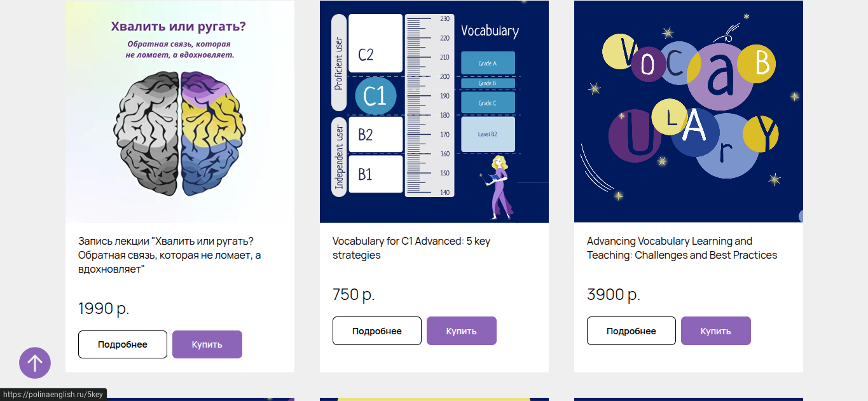Buy Advancing Vocabulary Learning for 3900 р.

(716, 331)
